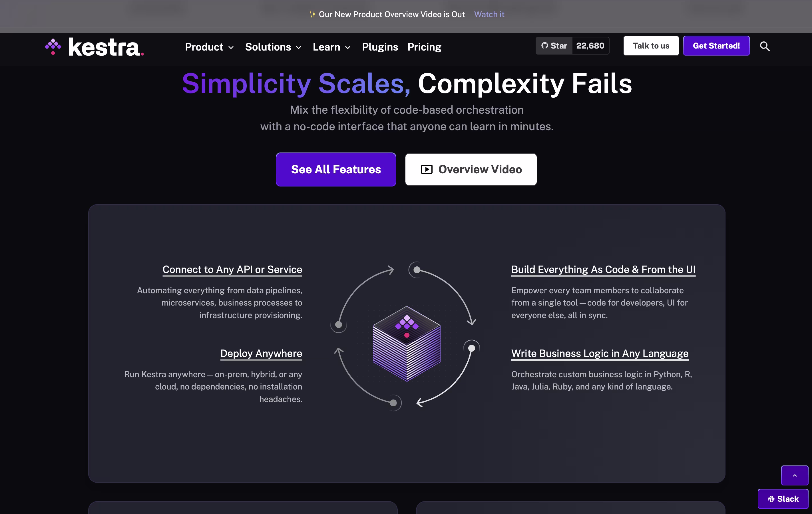Open the search magnifier icon
Viewport: 812px width, 514px height.
[x=764, y=46]
